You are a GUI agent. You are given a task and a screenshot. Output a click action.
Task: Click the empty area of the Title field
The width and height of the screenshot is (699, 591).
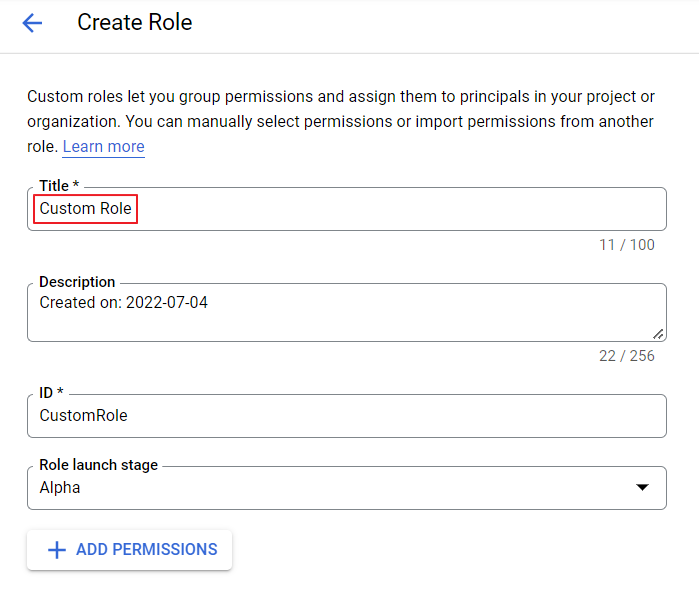(400, 210)
